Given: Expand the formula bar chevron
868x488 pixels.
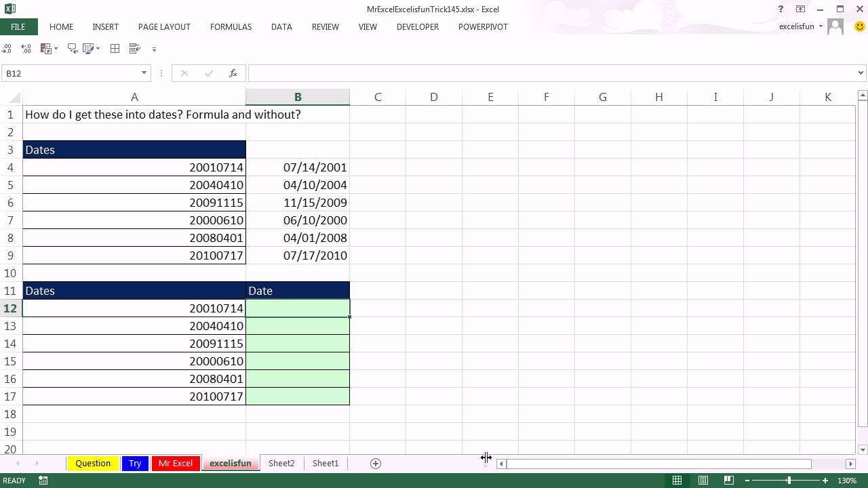Looking at the screenshot, I should click(861, 73).
